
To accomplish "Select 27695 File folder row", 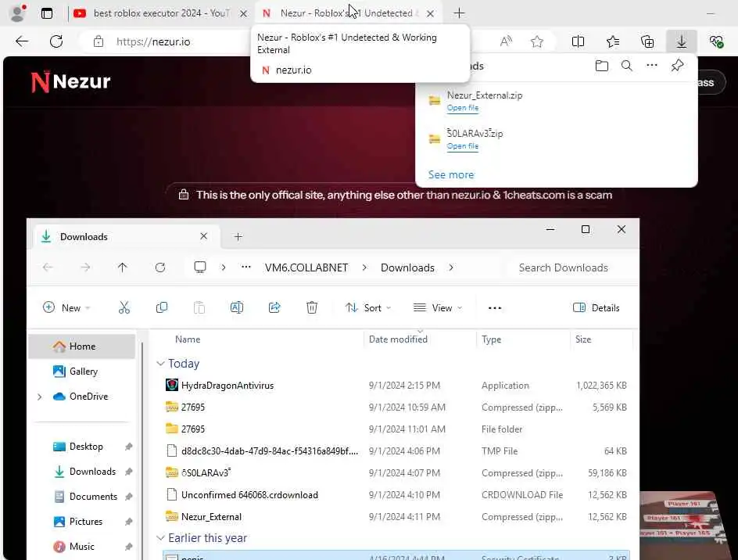I will pyautogui.click(x=396, y=429).
